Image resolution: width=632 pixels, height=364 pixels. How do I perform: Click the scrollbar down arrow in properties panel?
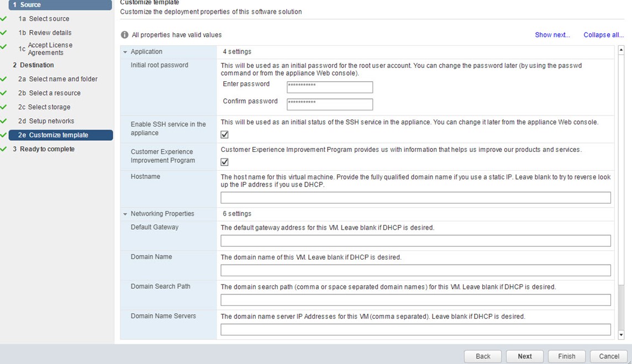(x=621, y=335)
